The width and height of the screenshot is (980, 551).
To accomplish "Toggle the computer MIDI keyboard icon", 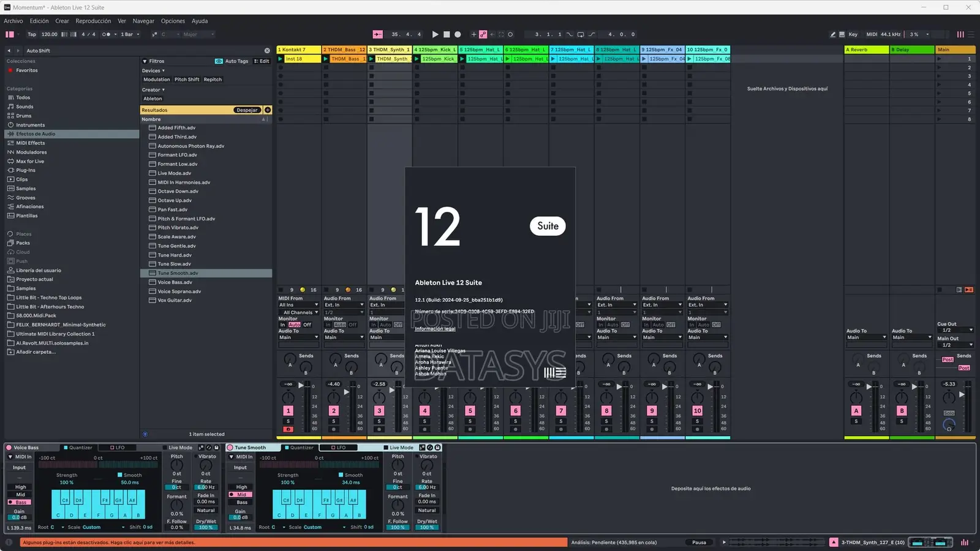I will (842, 34).
